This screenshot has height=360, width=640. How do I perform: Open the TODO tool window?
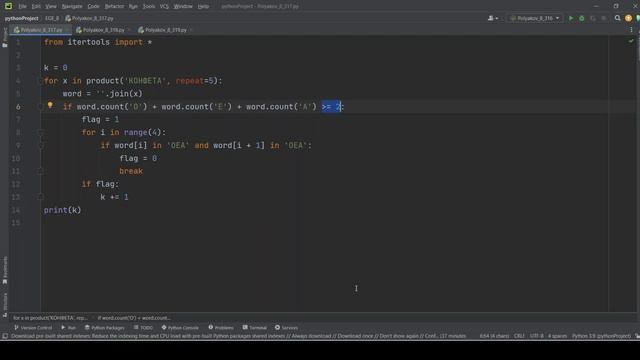pos(143,328)
